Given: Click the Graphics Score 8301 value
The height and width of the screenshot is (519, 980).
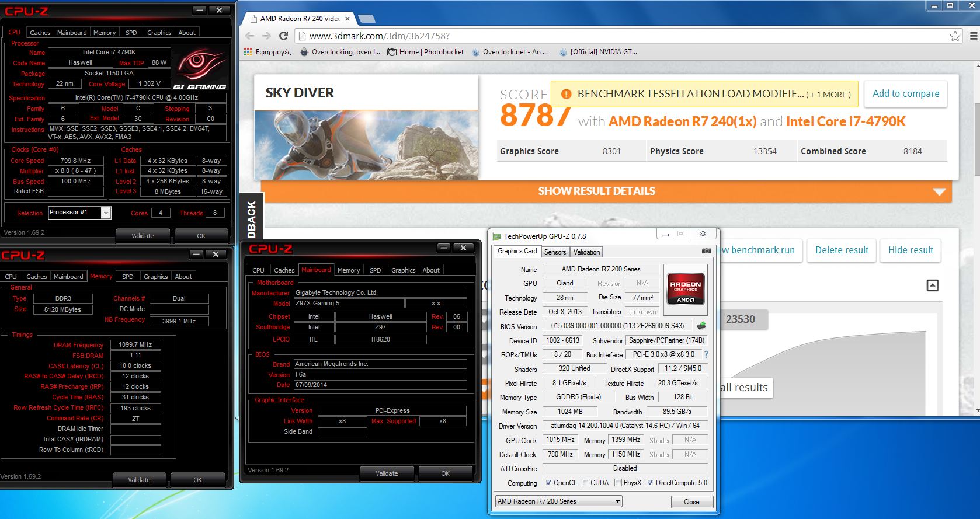Looking at the screenshot, I should (x=611, y=151).
